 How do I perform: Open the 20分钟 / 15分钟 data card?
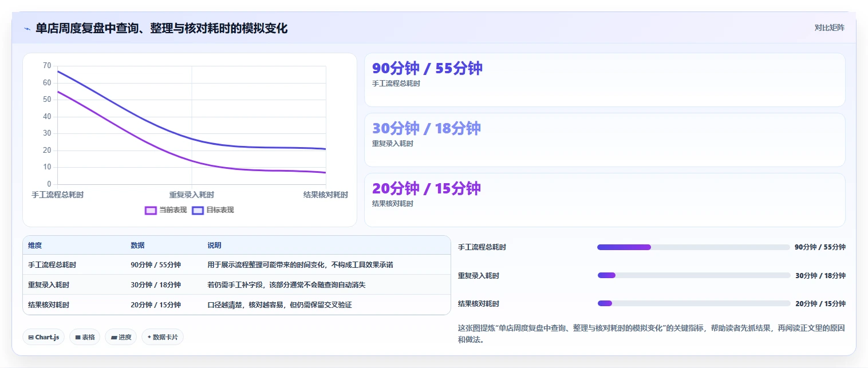605,200
